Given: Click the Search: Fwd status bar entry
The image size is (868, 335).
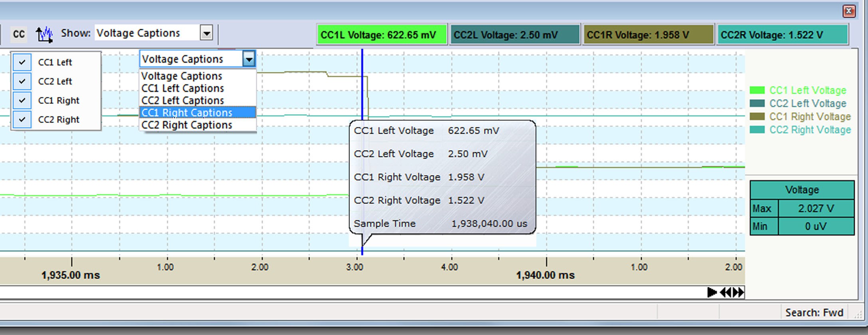Looking at the screenshot, I should (x=814, y=313).
